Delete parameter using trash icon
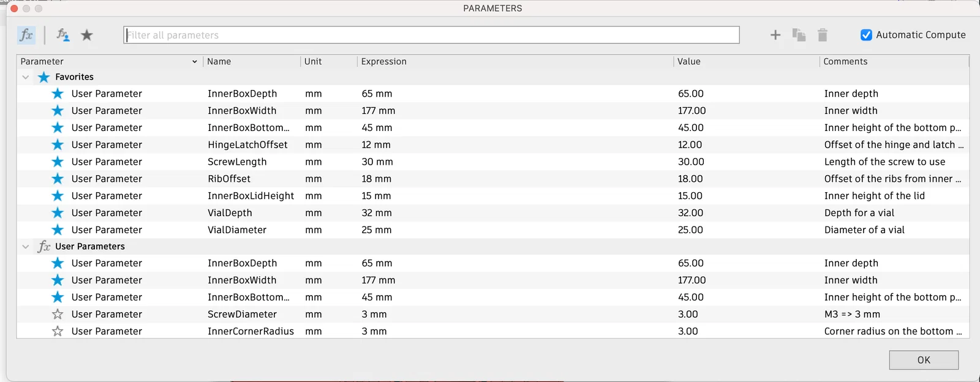This screenshot has width=980, height=382. (x=823, y=35)
